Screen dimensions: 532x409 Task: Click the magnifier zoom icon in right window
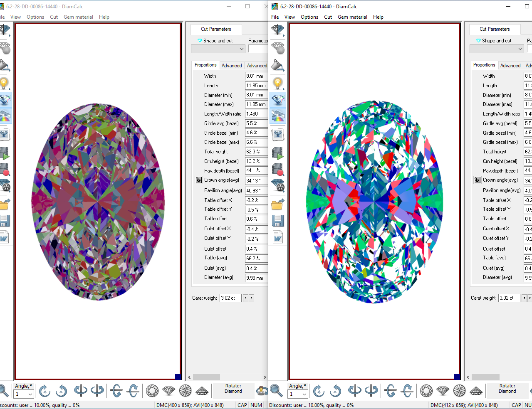pyautogui.click(x=276, y=391)
